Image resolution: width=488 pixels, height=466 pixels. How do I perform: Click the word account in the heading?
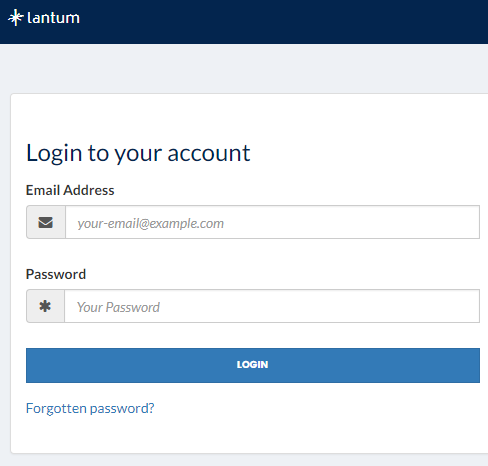209,154
